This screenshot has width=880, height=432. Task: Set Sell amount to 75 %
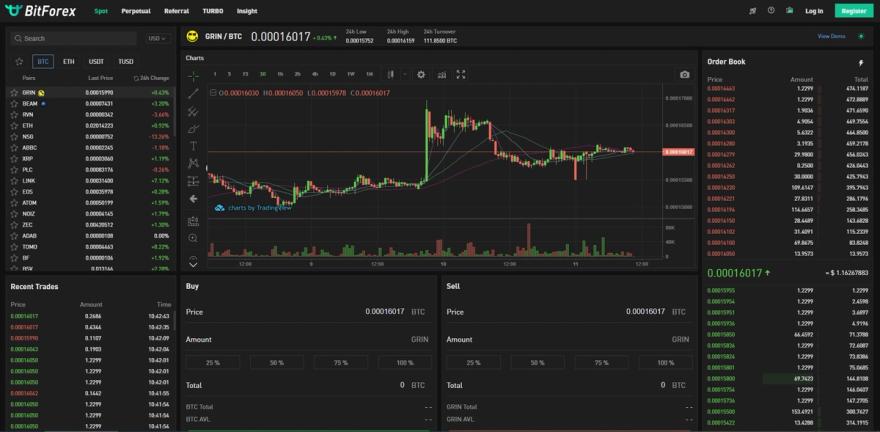[x=602, y=362]
